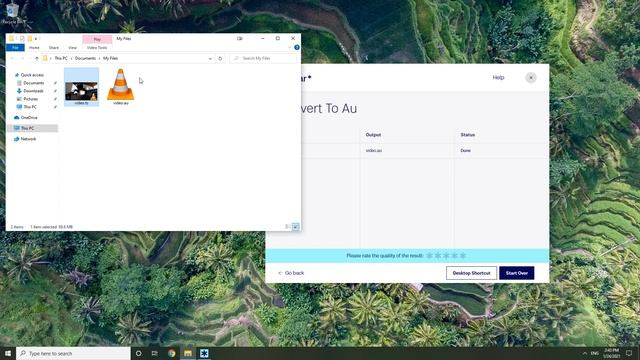Viewport: 640px width, 360px height.
Task: Click the File Explorer help question-mark icon
Action: [297, 47]
